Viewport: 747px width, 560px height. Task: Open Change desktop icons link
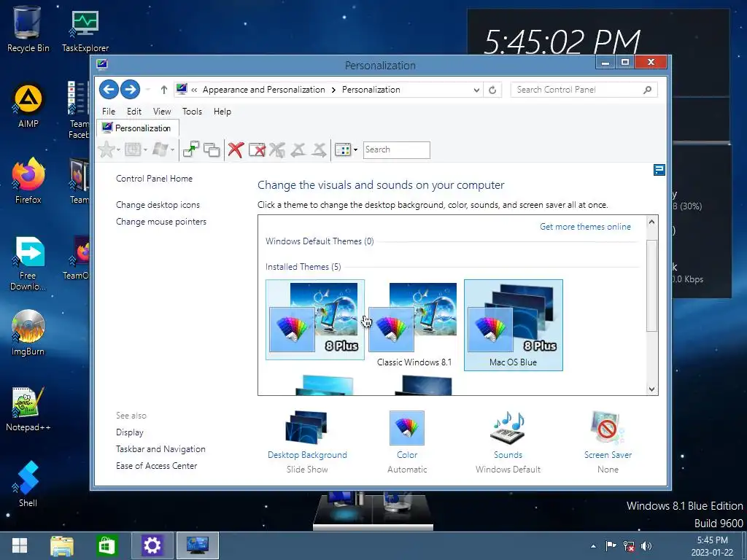point(158,205)
